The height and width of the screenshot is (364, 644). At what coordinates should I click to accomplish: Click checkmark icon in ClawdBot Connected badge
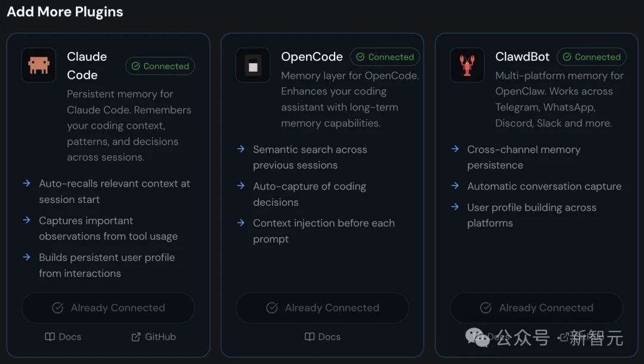tap(567, 57)
